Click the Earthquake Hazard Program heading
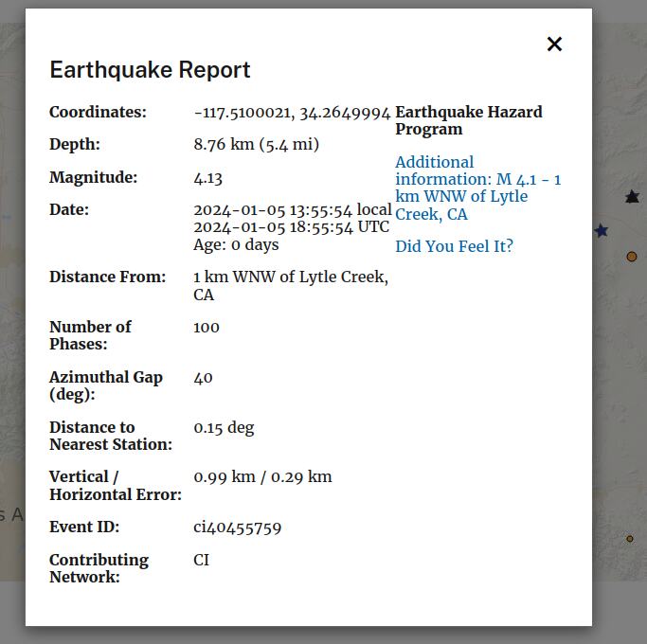The width and height of the screenshot is (647, 644). coord(469,120)
